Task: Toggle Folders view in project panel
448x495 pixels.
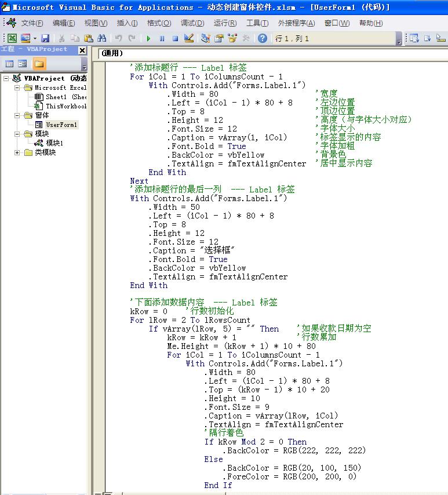Action: pyautogui.click(x=39, y=64)
